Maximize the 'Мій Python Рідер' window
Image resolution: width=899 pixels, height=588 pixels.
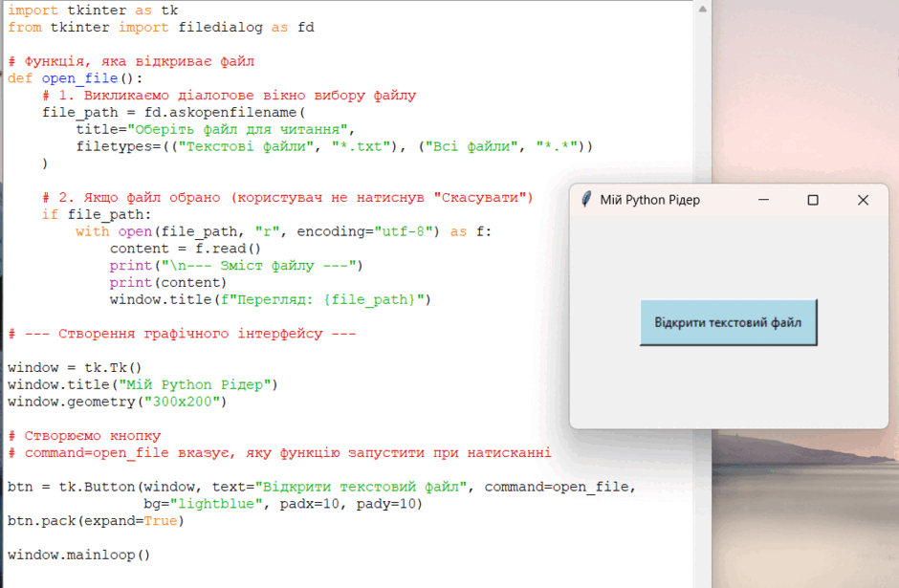click(812, 200)
